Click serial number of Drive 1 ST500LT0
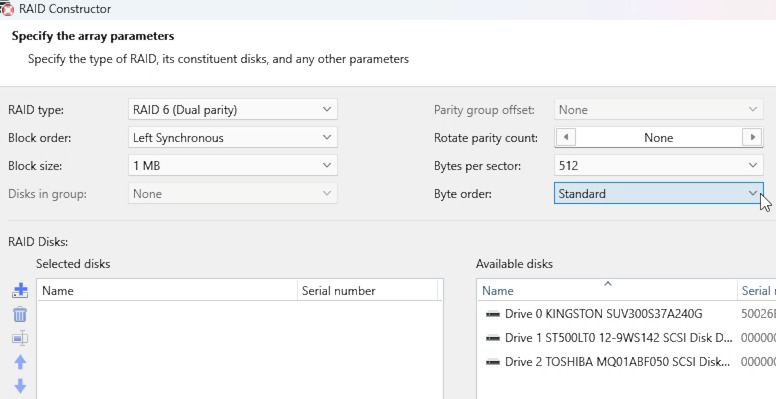The image size is (776, 399). pyautogui.click(x=758, y=338)
